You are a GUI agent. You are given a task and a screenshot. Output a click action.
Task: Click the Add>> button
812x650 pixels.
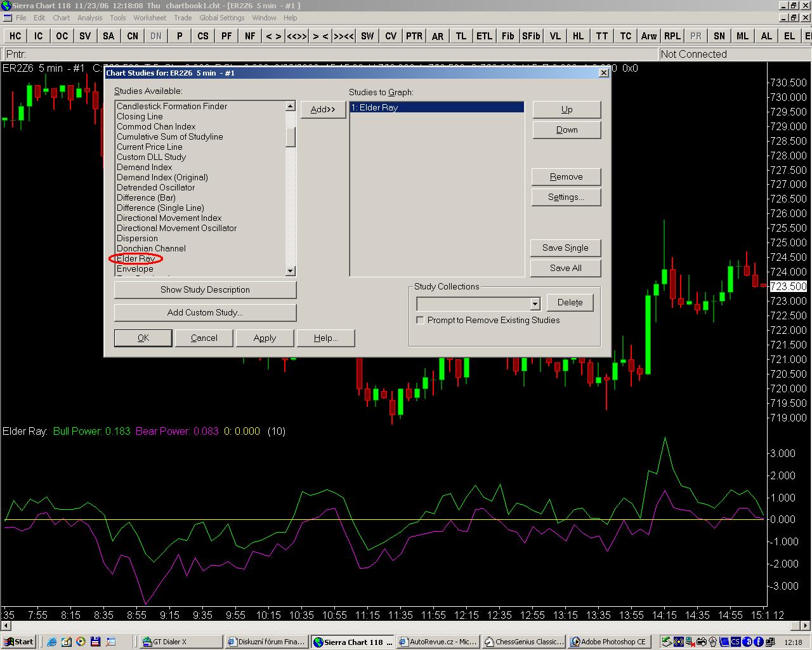(323, 109)
